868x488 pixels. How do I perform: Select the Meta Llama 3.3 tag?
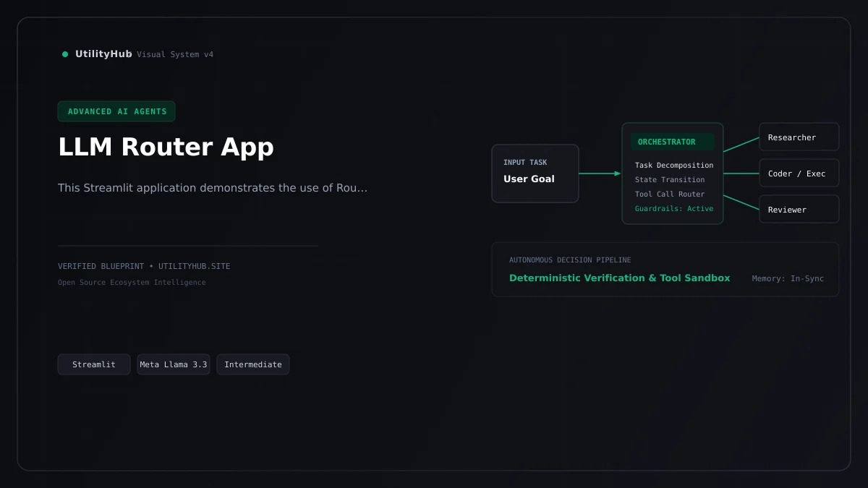(x=174, y=364)
